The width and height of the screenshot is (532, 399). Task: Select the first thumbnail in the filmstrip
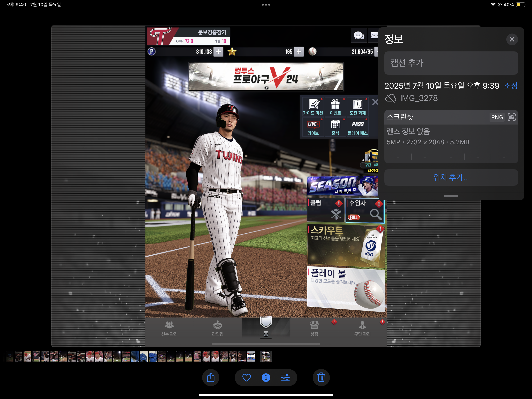[x=10, y=356]
